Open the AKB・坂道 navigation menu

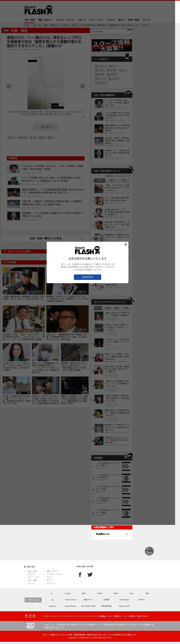coord(133,20)
